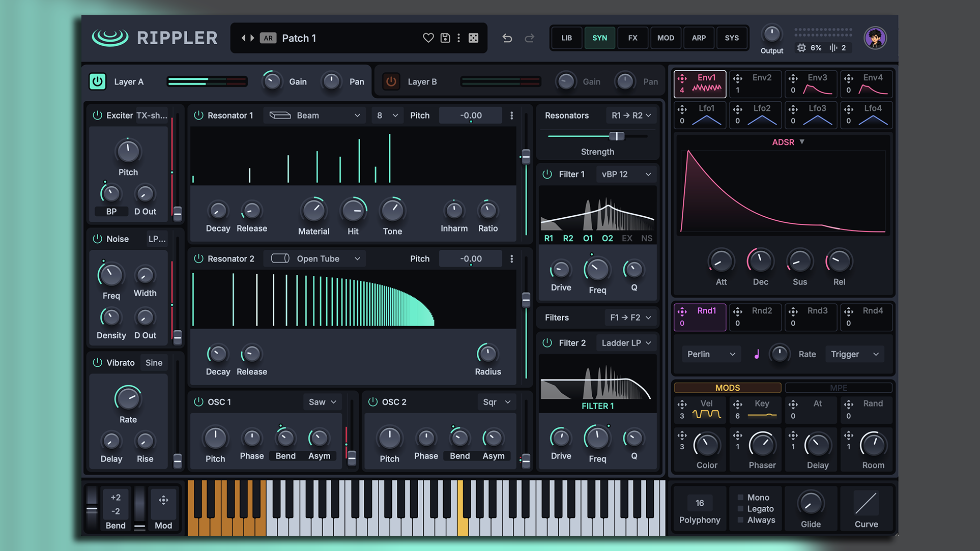Screen dimensions: 980x551
Task: Toggle Layer A power on/off
Action: coord(98,81)
